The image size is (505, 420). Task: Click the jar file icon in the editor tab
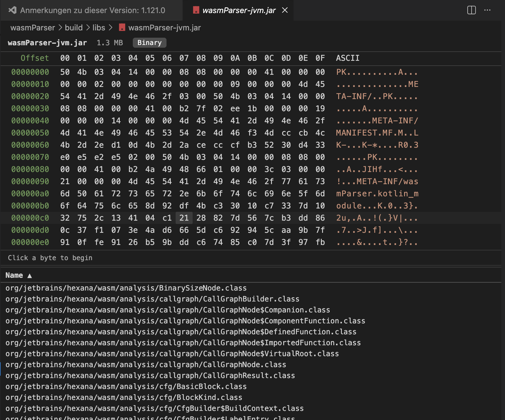pos(196,10)
